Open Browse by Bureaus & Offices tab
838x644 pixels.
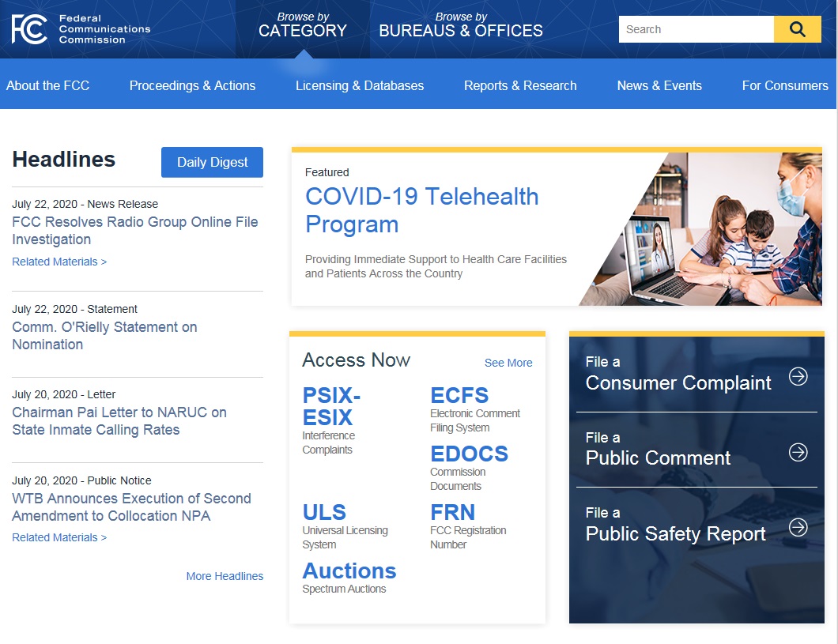461,25
